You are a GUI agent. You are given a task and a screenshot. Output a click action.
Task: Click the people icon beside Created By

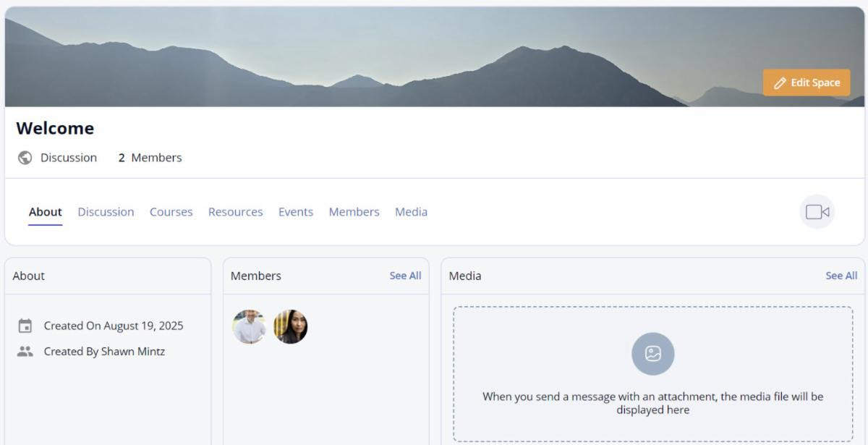click(25, 352)
